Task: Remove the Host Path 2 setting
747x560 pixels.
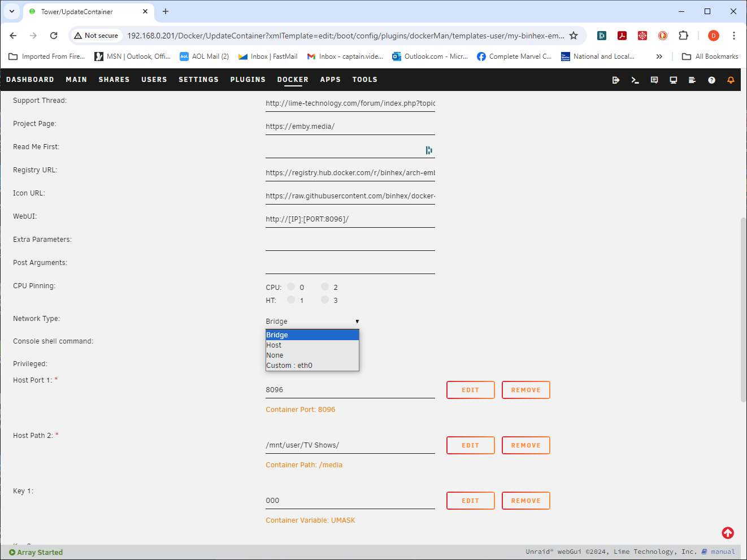Action: click(526, 445)
